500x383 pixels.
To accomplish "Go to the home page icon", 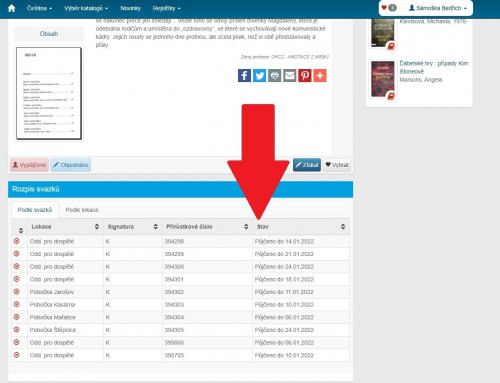I will (x=12, y=8).
